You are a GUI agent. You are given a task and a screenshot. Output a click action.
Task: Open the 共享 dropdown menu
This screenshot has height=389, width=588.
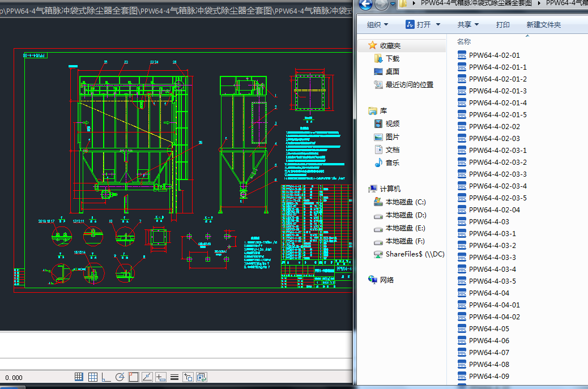coord(468,24)
